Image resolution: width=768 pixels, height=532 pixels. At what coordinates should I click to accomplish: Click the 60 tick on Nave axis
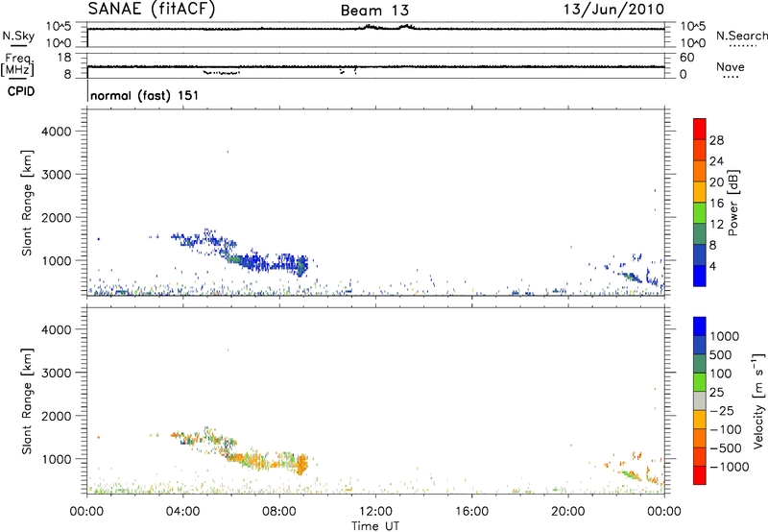(x=686, y=58)
